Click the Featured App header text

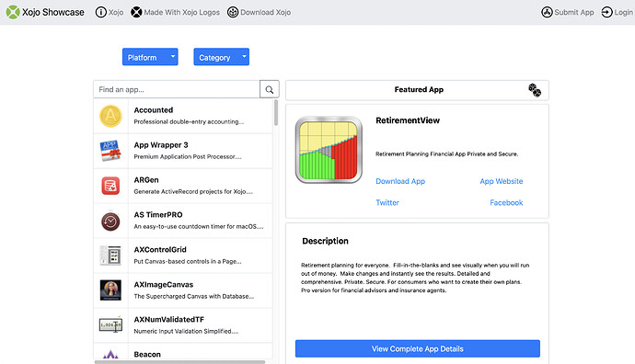coord(419,90)
